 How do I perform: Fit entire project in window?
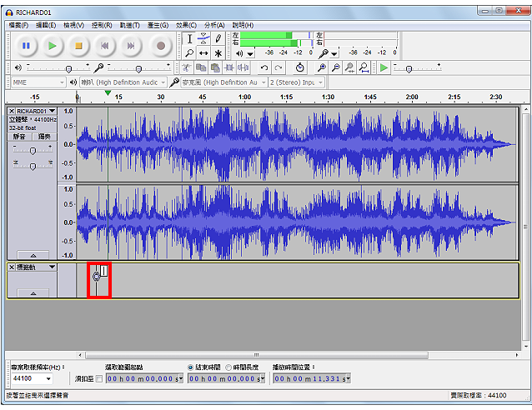click(x=364, y=67)
